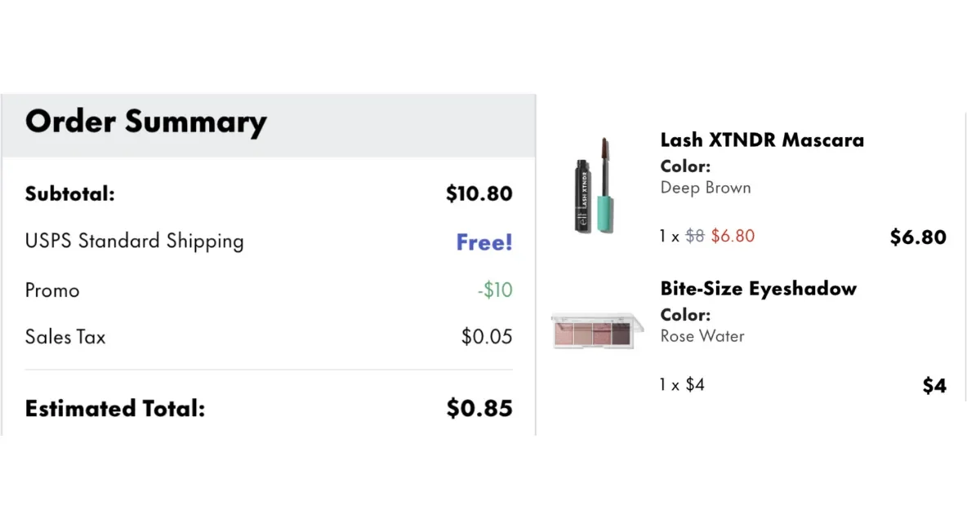This screenshot has height=514, width=980.
Task: Click the Subtotal label
Action: (70, 194)
